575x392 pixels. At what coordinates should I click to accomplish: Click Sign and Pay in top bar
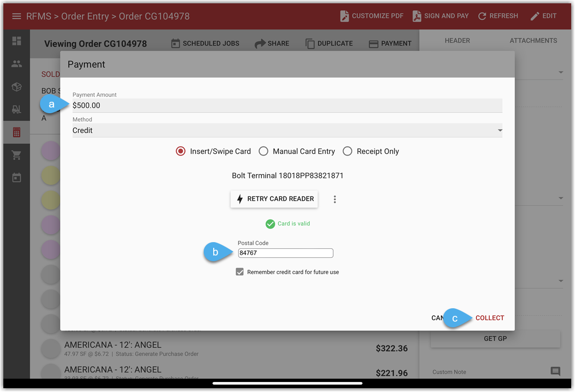440,16
